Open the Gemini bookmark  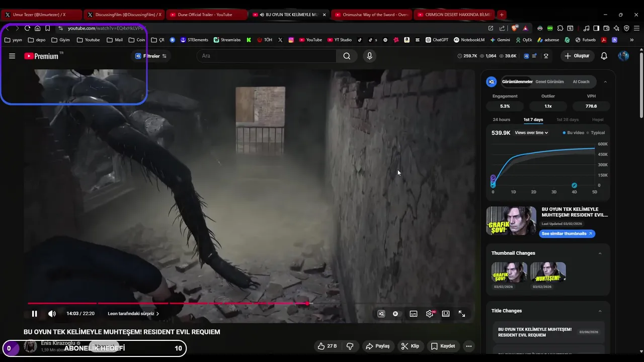(500, 40)
